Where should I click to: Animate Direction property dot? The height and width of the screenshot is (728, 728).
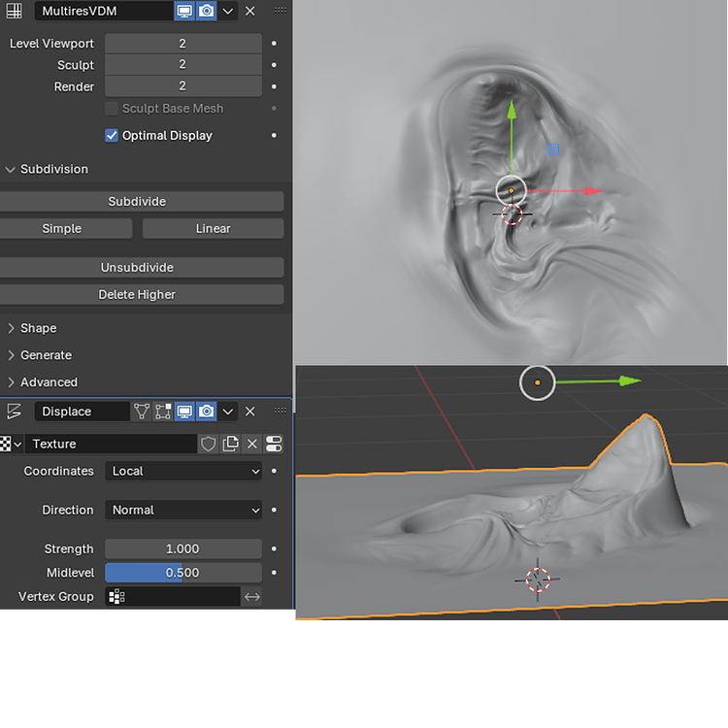coord(274,510)
